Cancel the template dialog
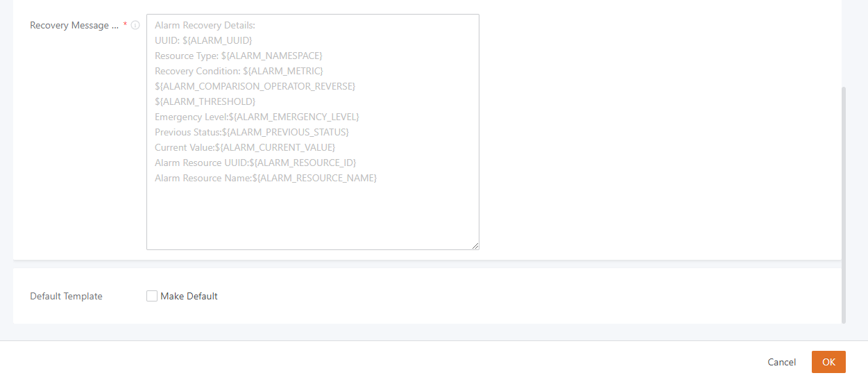 click(x=782, y=362)
